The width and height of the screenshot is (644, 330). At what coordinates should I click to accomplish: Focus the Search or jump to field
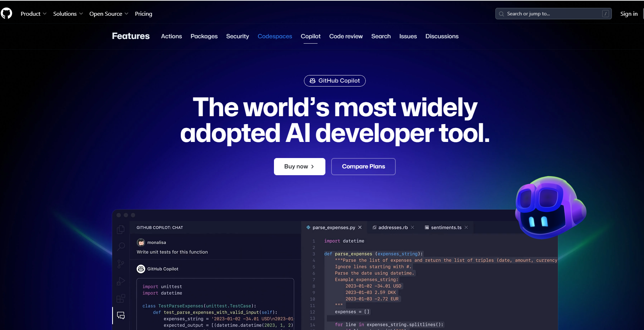553,14
